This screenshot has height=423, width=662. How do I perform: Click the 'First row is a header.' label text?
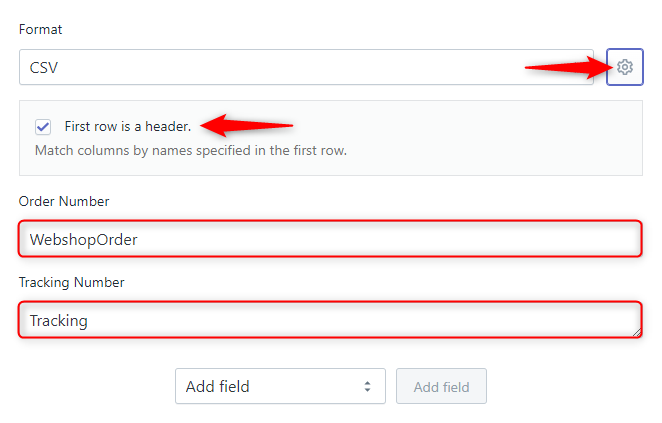[127, 127]
